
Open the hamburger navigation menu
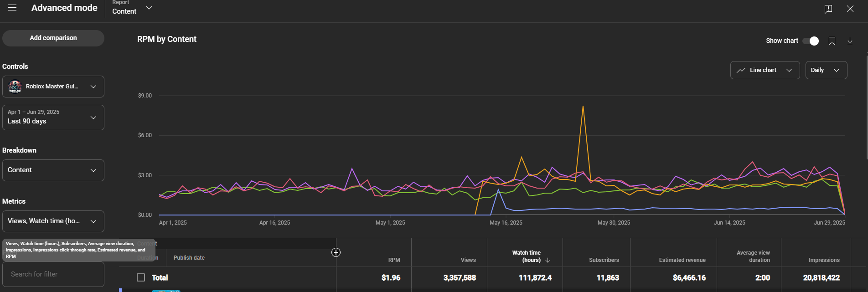[12, 8]
